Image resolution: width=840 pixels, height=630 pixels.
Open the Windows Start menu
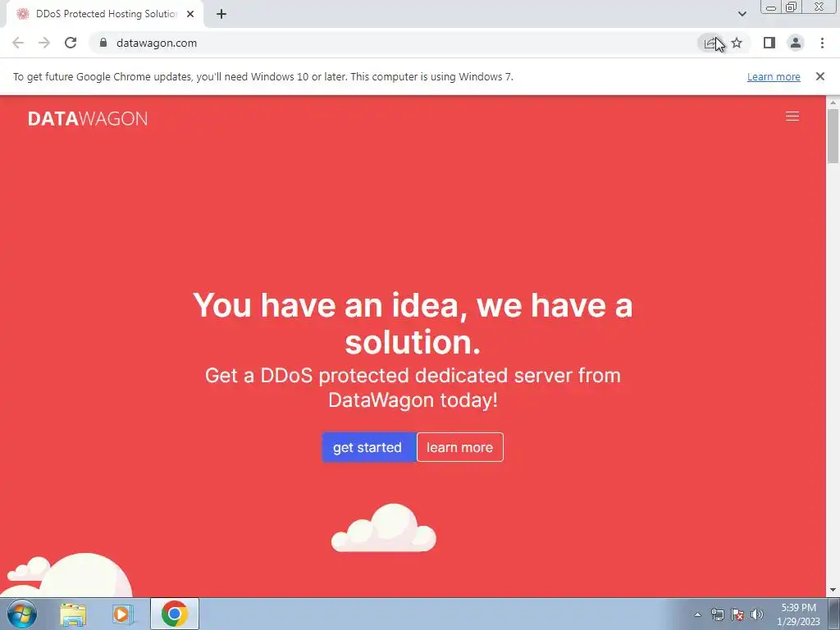tap(22, 614)
